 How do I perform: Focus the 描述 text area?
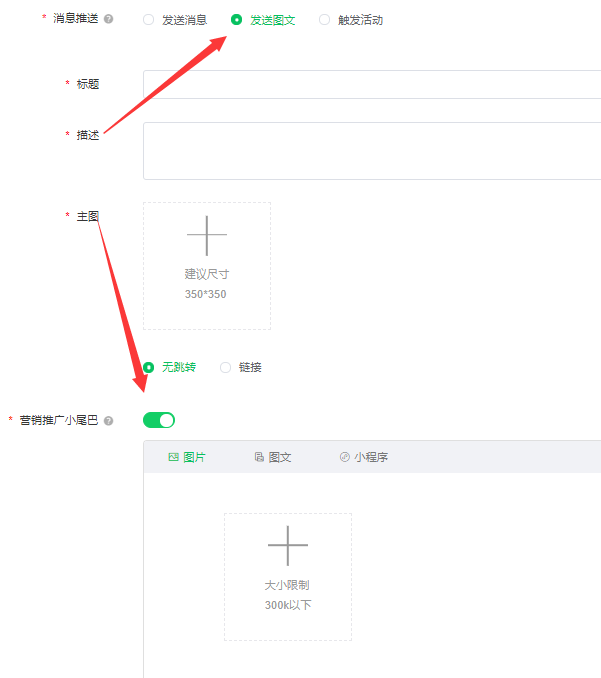pyautogui.click(x=372, y=151)
